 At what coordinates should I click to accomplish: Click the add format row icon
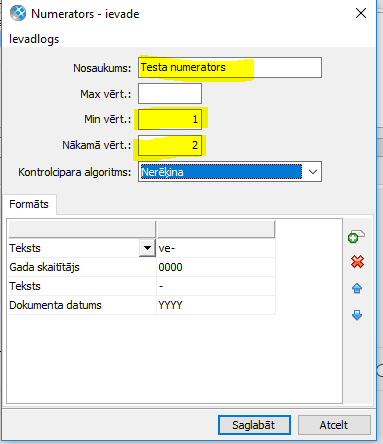tap(356, 236)
